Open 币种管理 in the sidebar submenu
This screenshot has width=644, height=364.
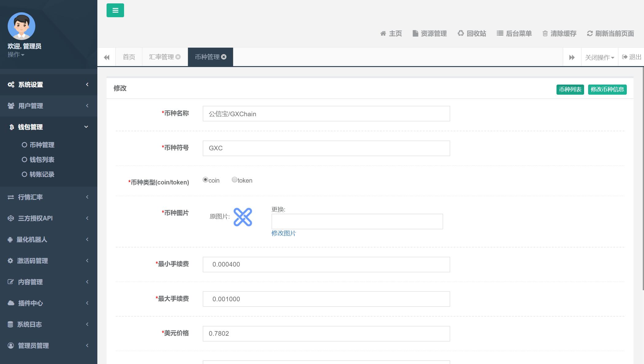click(x=42, y=145)
